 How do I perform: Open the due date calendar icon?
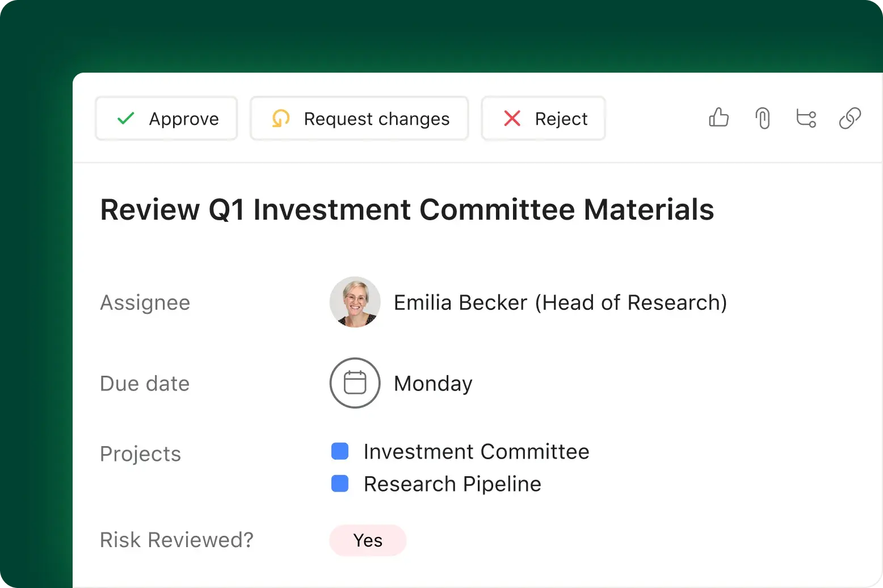(355, 383)
